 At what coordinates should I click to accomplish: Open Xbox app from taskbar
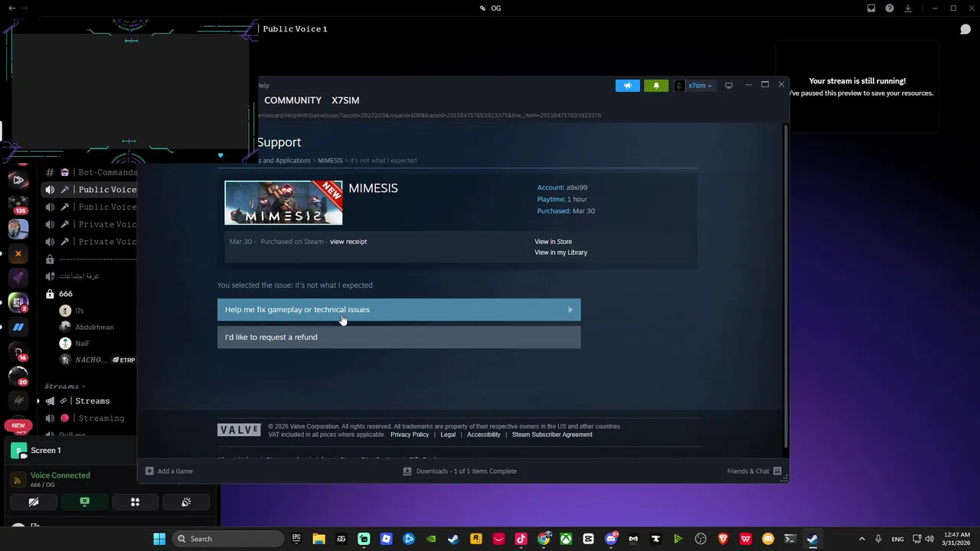point(566,539)
